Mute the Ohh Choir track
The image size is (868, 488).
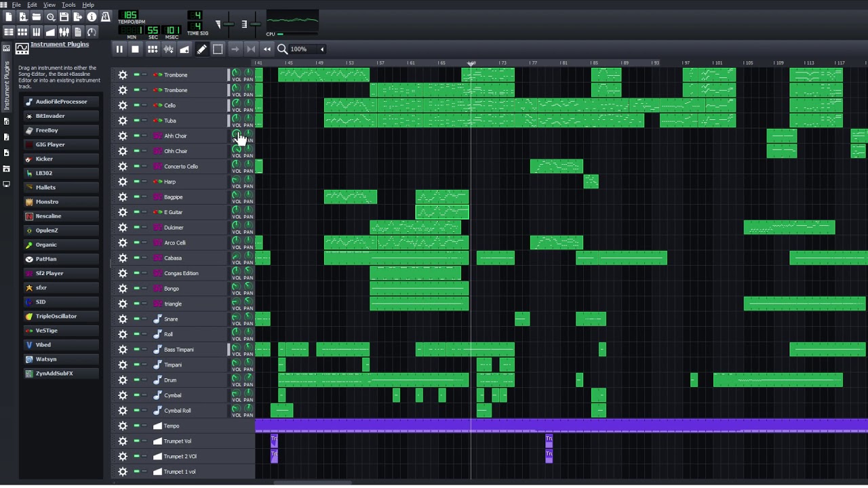point(136,151)
